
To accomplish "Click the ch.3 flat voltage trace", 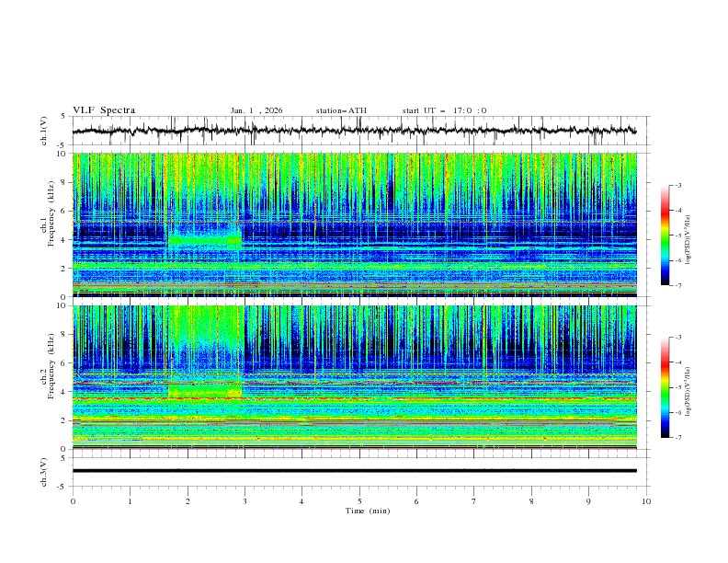I will pyautogui.click(x=354, y=471).
